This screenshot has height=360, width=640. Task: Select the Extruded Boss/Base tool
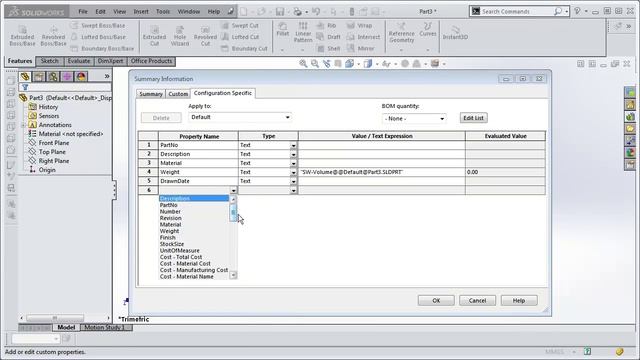(x=22, y=36)
